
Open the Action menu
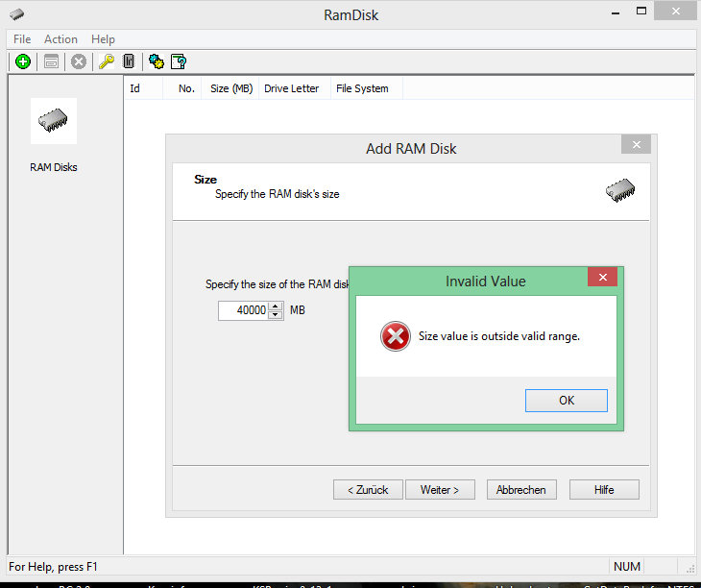(60, 39)
